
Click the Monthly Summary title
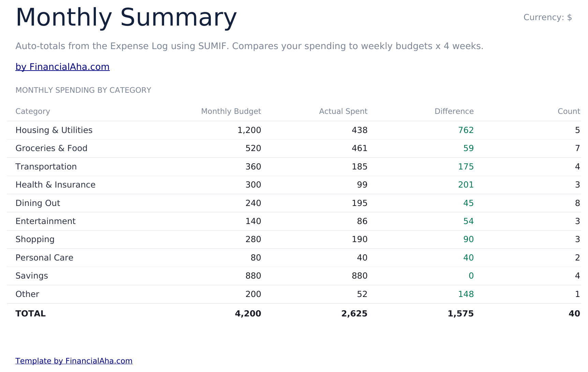126,17
